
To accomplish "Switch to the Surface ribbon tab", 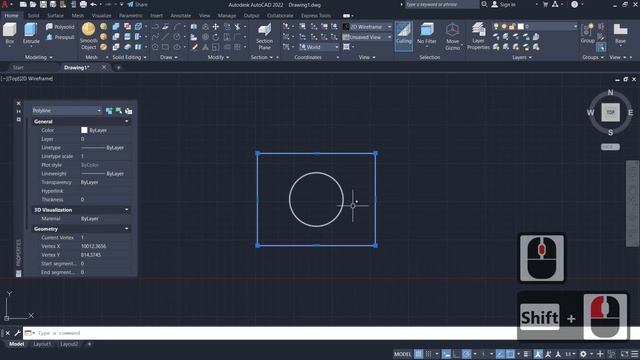I will coord(55,16).
